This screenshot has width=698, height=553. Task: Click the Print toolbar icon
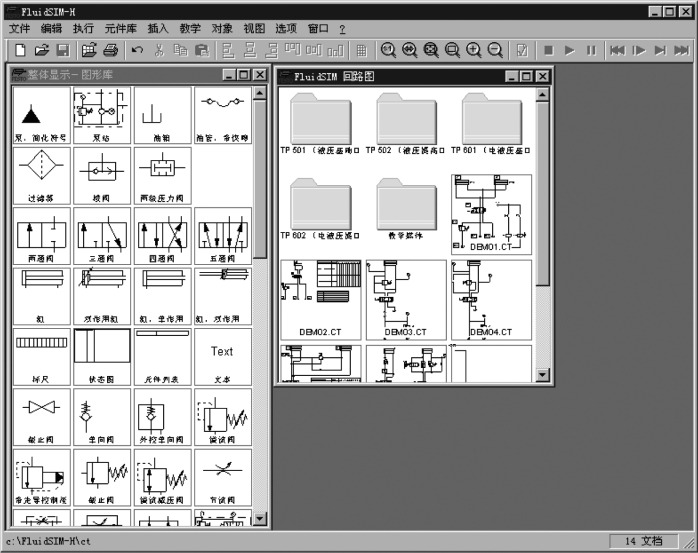point(110,50)
